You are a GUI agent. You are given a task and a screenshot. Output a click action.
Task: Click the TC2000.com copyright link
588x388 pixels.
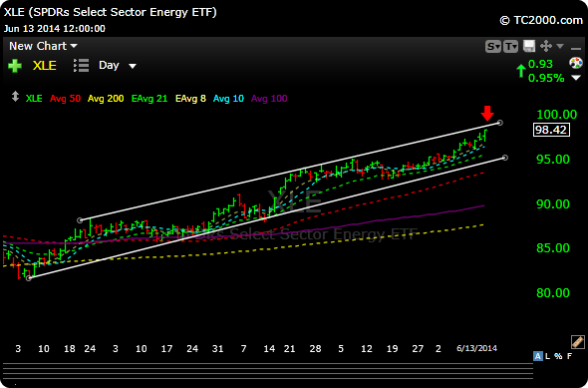(541, 20)
